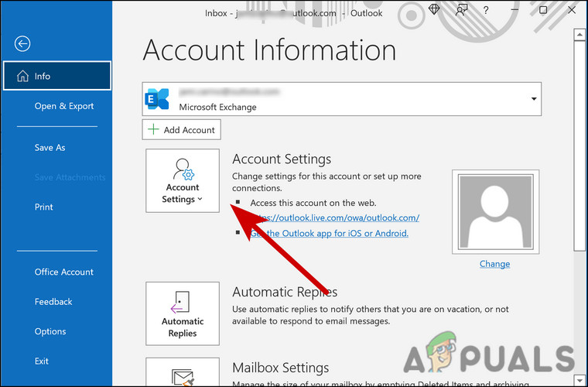The height and width of the screenshot is (387, 588).
Task: Maximize the Outlook window
Action: point(543,10)
